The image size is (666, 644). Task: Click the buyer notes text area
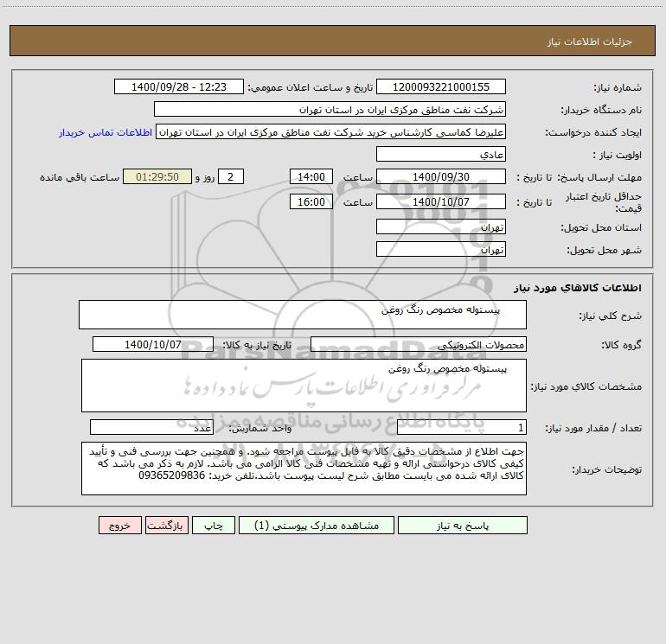(x=304, y=469)
